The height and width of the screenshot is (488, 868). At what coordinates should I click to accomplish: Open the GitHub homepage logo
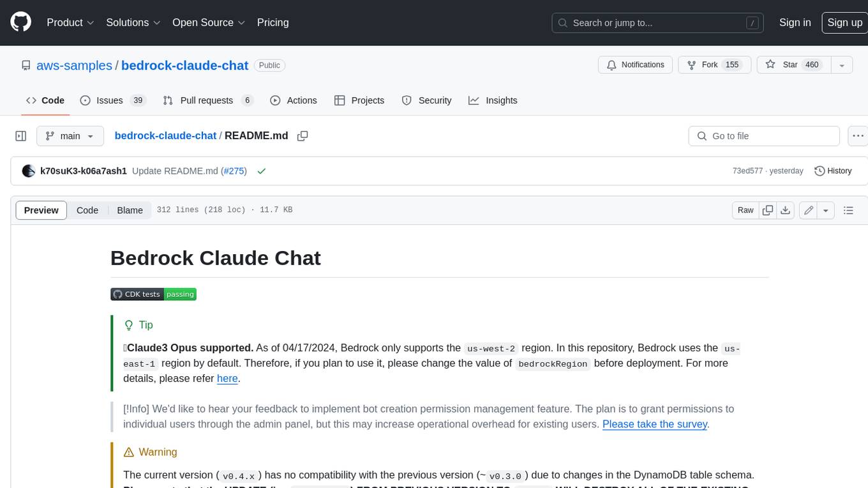coord(20,22)
